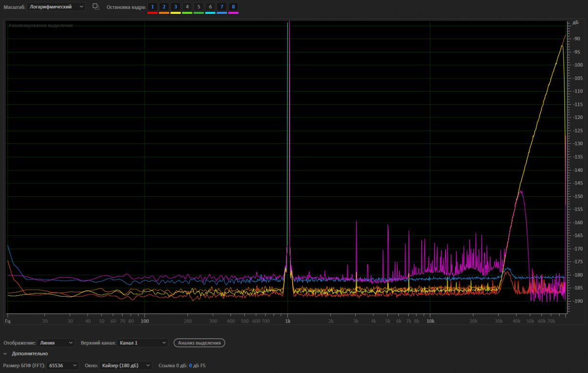The width and height of the screenshot is (588, 373).
Task: Click the 1k peak on spectrum graph
Action: coord(288,25)
